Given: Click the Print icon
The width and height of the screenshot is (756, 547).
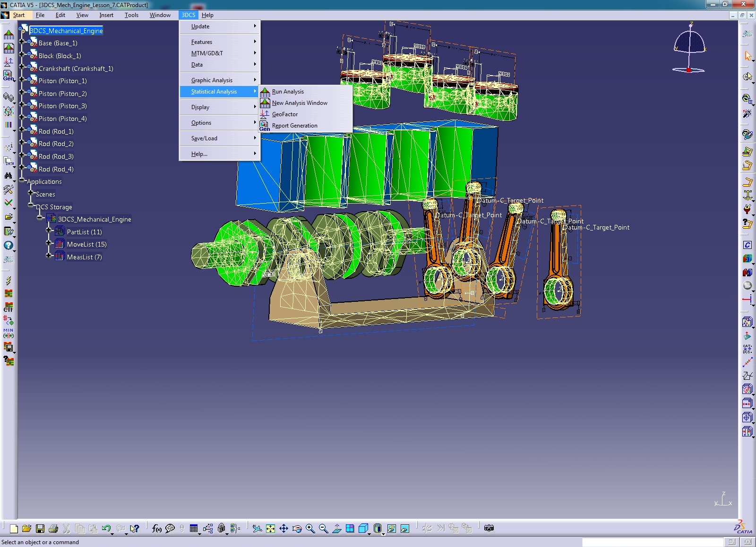Looking at the screenshot, I should [53, 529].
